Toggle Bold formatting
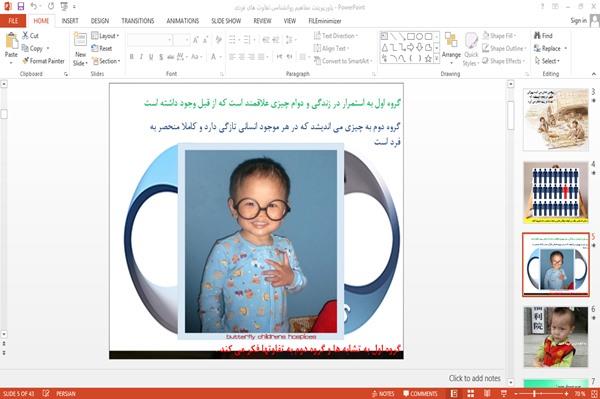 tap(131, 57)
